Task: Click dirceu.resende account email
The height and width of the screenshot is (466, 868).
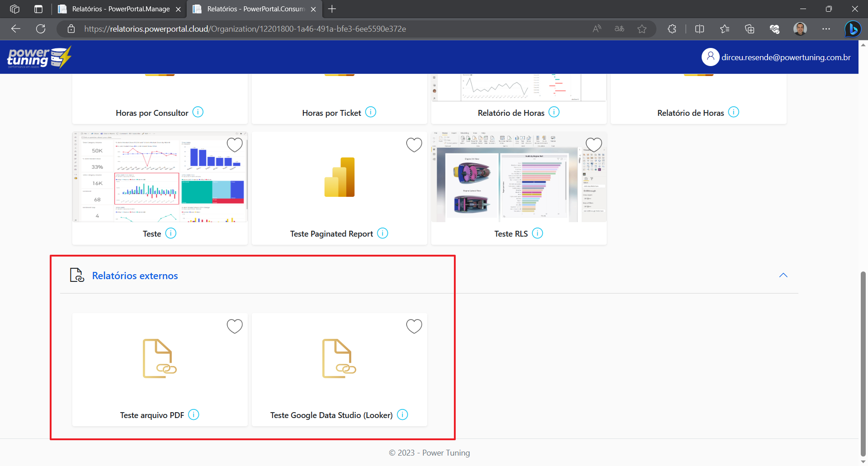Action: [786, 57]
